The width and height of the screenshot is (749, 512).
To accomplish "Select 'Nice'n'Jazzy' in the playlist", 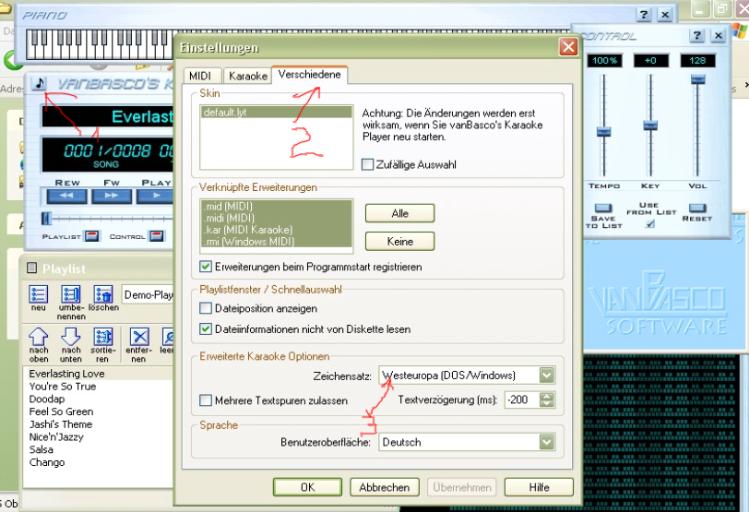I will (56, 437).
